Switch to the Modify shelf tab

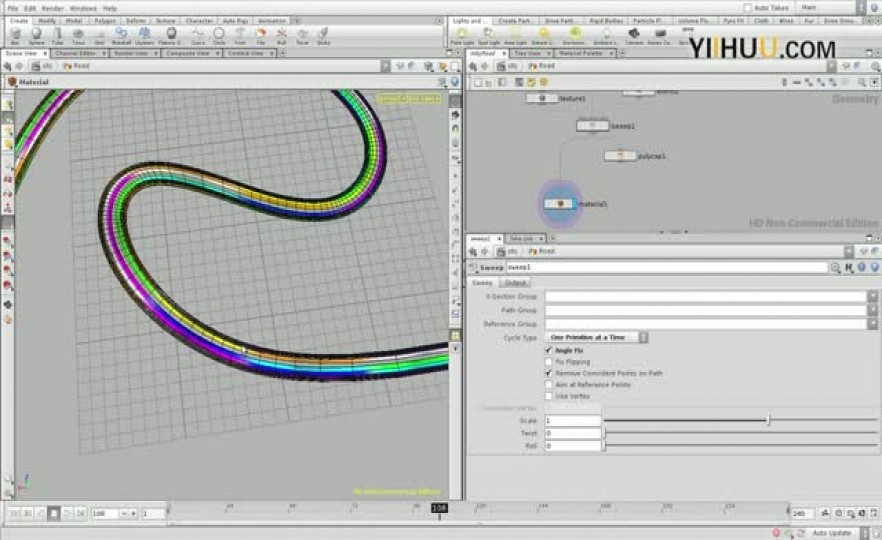coord(47,21)
